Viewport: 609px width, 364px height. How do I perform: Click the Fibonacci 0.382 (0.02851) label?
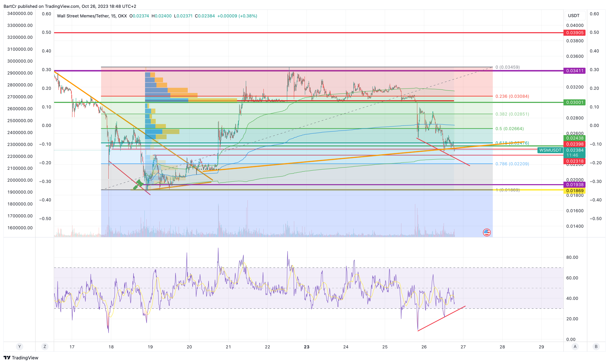512,114
